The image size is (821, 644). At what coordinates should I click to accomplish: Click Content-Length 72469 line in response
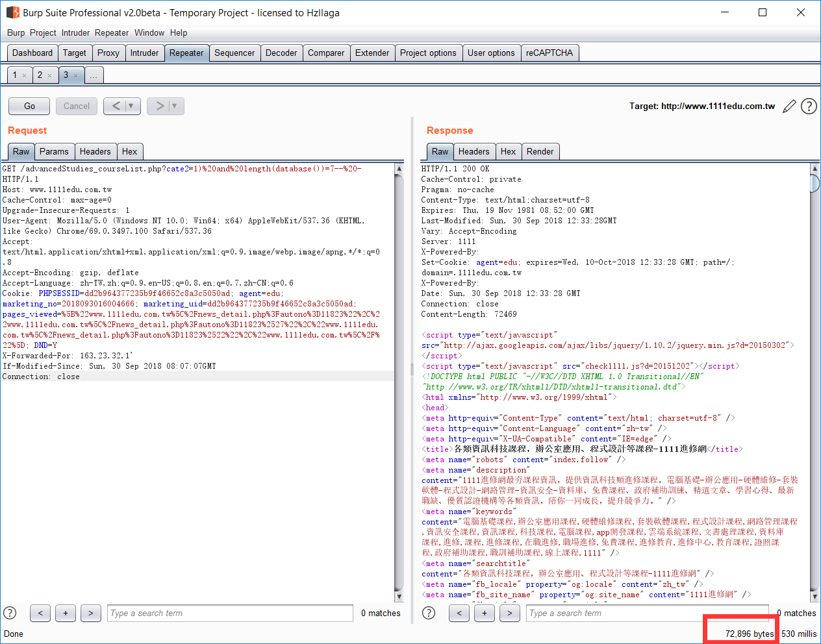point(469,314)
